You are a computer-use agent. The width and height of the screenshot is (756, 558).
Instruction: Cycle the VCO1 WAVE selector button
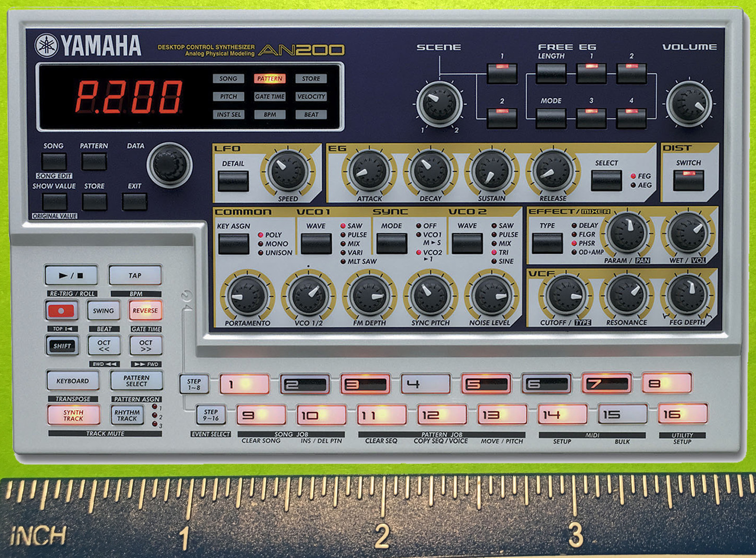pyautogui.click(x=316, y=244)
